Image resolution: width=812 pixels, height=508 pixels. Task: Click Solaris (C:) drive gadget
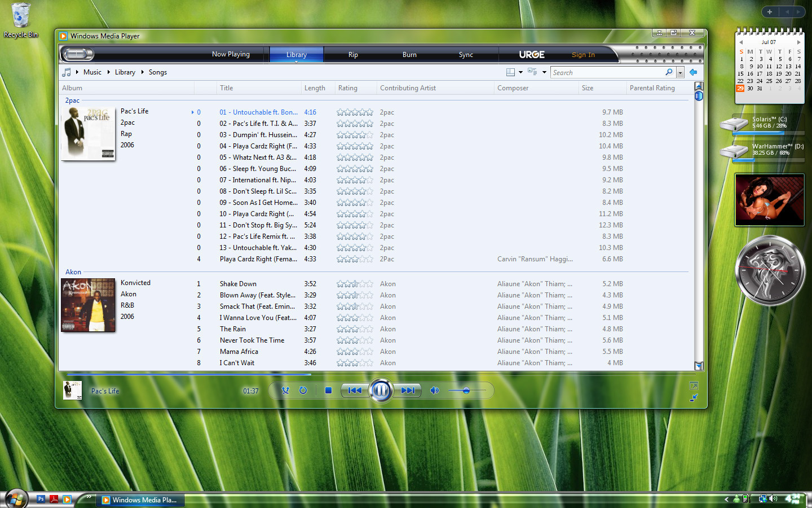point(762,124)
